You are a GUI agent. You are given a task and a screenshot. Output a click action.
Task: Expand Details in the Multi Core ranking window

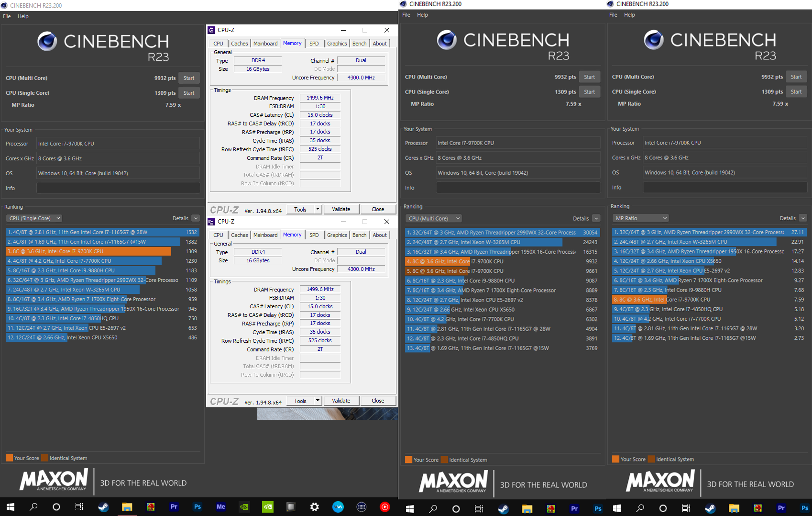coord(596,218)
